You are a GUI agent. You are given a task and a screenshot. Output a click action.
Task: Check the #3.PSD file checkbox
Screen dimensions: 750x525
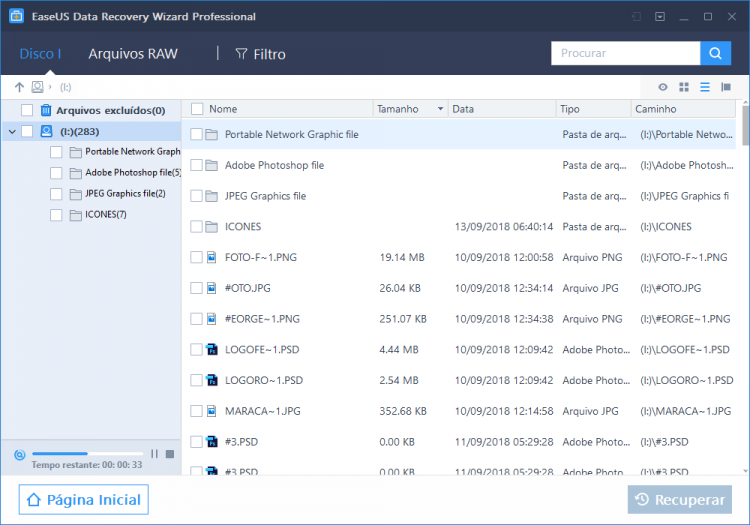pos(196,441)
